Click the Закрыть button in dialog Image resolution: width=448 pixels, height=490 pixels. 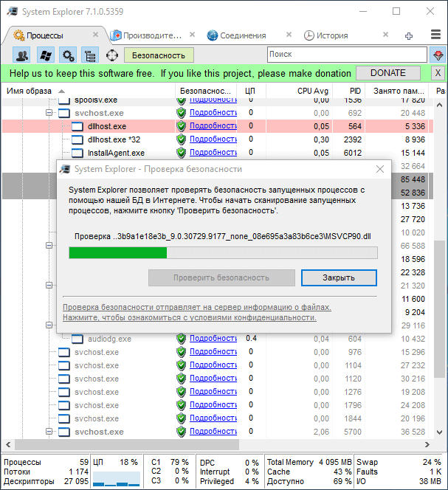click(339, 277)
